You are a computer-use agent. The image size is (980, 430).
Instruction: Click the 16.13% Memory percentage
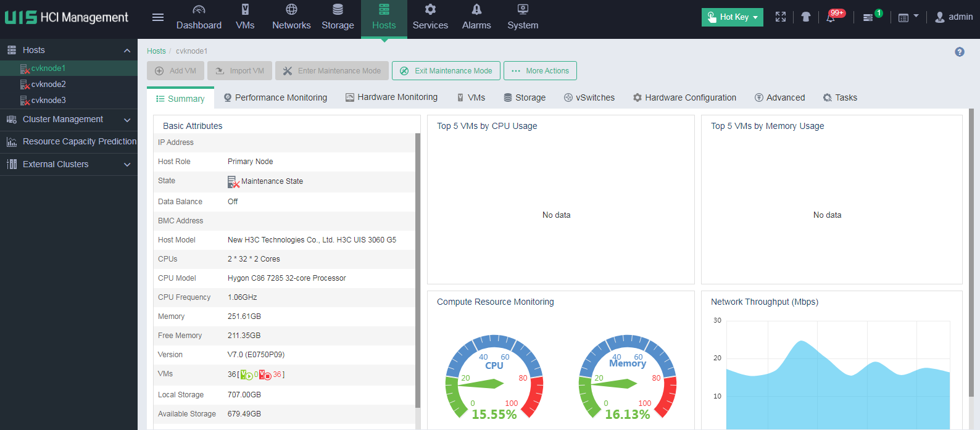628,415
